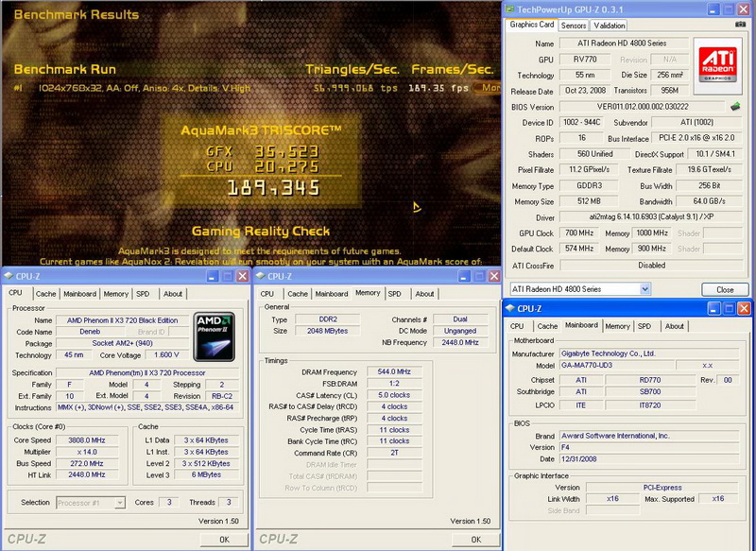Image resolution: width=756 pixels, height=551 pixels.
Task: Click the ATI Radeon logo in GPU-Z
Action: coord(718,65)
